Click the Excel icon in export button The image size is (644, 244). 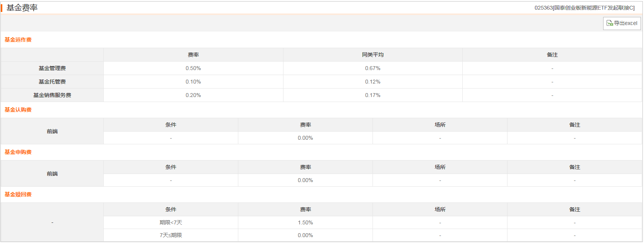[x=609, y=23]
